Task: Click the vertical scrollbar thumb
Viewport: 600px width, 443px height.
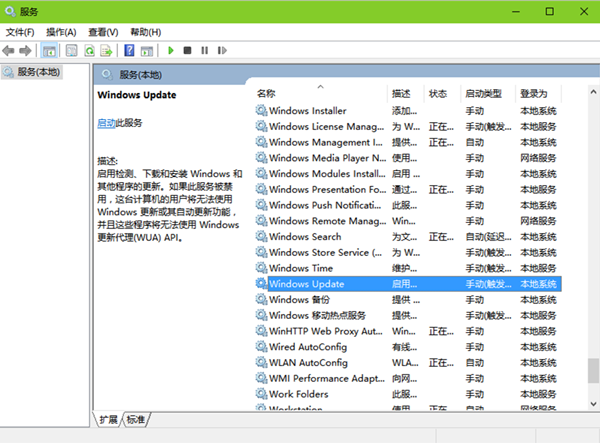Action: click(593, 370)
